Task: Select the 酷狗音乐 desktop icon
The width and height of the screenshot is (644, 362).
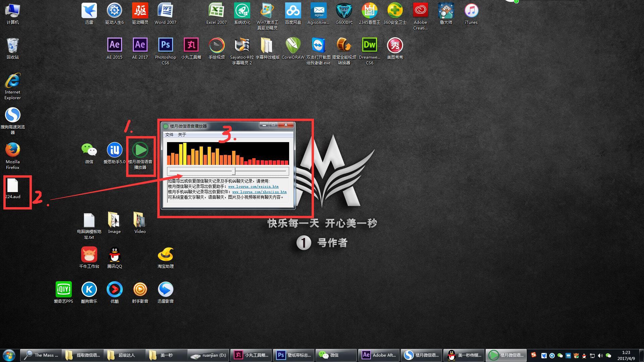Action: click(x=89, y=293)
